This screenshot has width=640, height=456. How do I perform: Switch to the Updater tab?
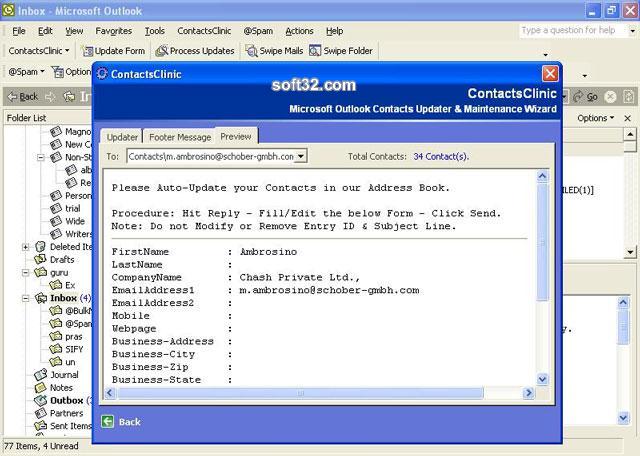pos(122,137)
